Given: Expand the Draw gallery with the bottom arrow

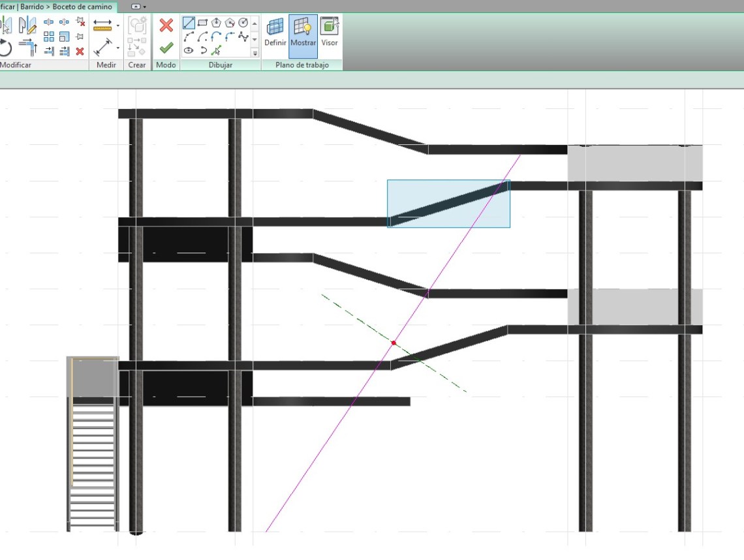Looking at the screenshot, I should [255, 53].
